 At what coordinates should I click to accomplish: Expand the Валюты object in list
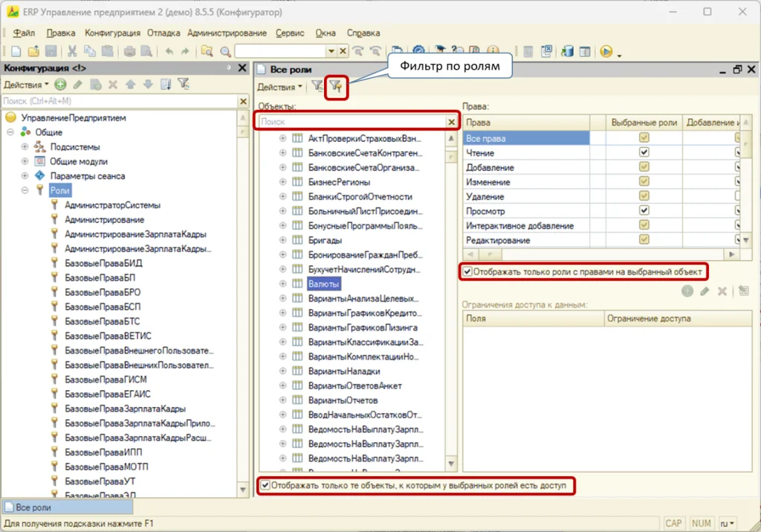(283, 284)
